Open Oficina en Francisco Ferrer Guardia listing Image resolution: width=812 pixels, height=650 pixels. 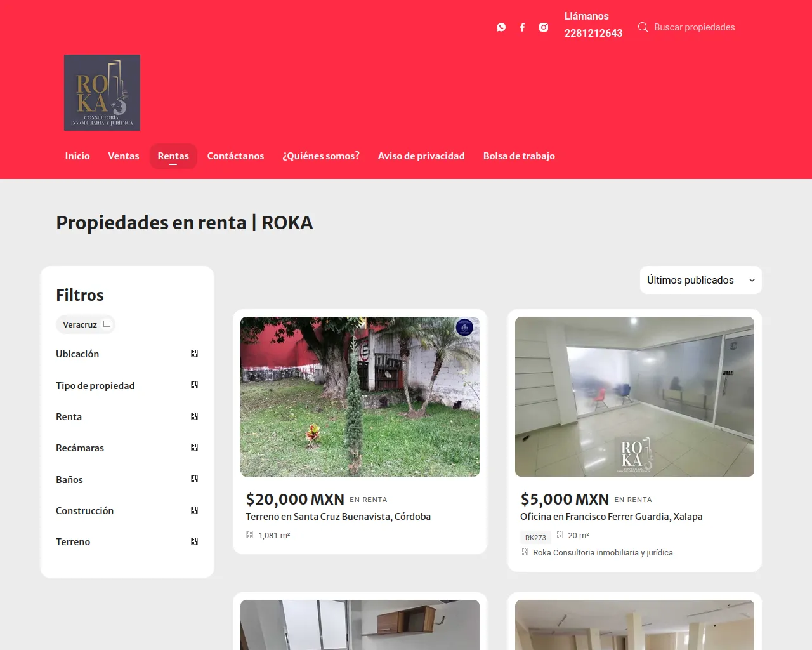(612, 517)
